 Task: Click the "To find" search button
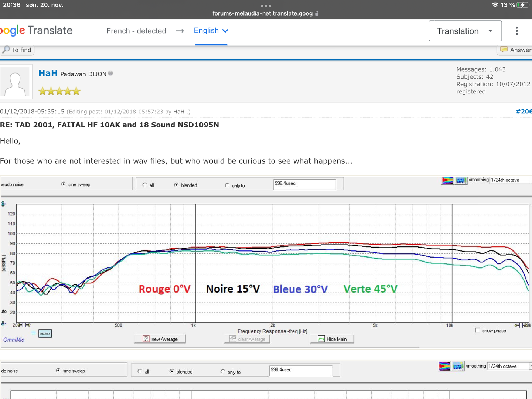[17, 50]
